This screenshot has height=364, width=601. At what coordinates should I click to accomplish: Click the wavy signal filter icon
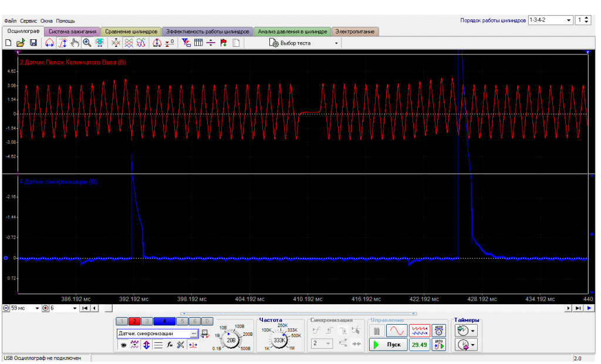[x=134, y=345]
